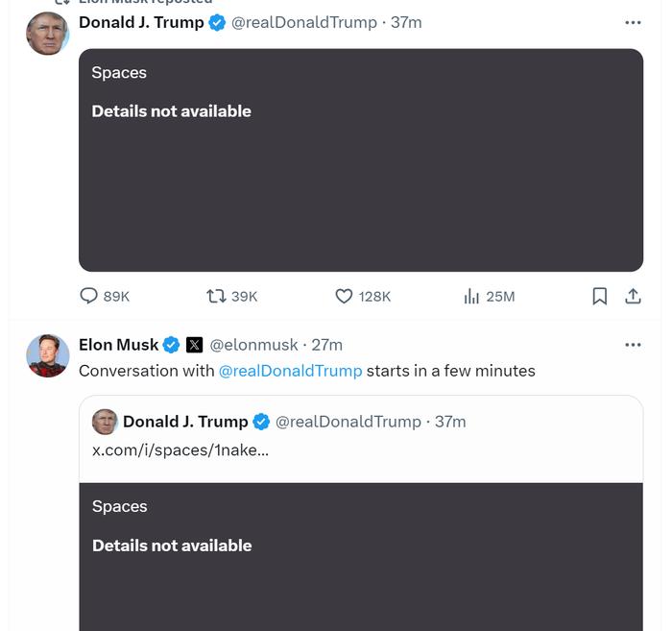Open Donald J. Trump's profile picture in top post
This screenshot has height=631, width=672.
47,34
